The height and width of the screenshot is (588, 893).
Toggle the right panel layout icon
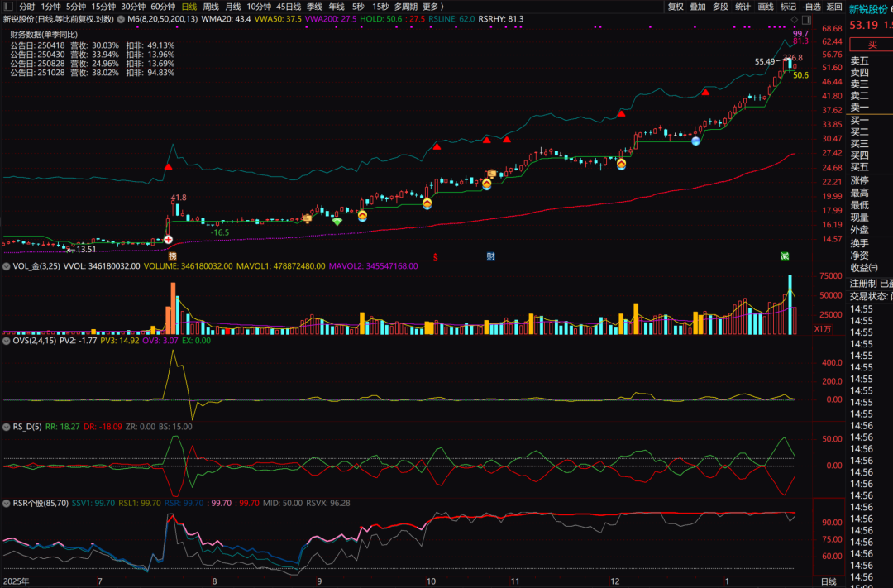pos(806,19)
